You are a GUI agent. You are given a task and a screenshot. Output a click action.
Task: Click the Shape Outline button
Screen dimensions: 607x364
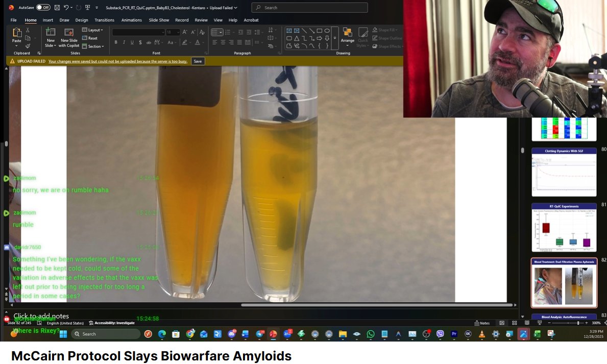[387, 38]
